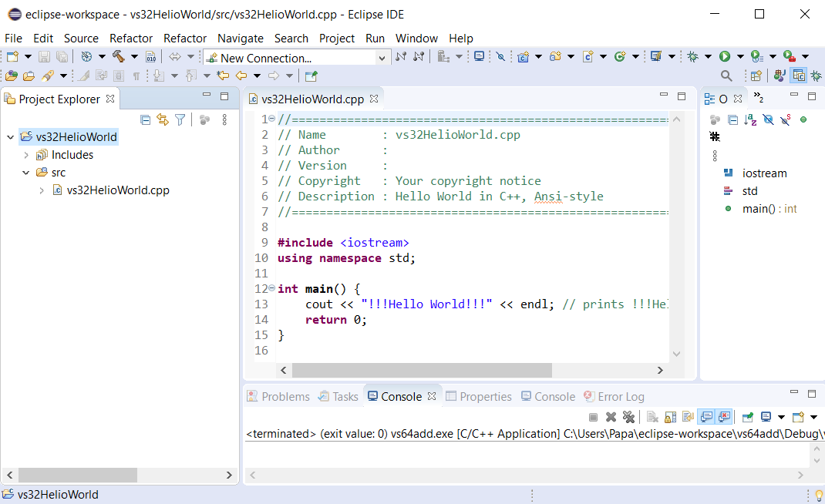Toggle Link with Editor in Project Explorer
Screen dimensions: 825x504
tap(163, 120)
